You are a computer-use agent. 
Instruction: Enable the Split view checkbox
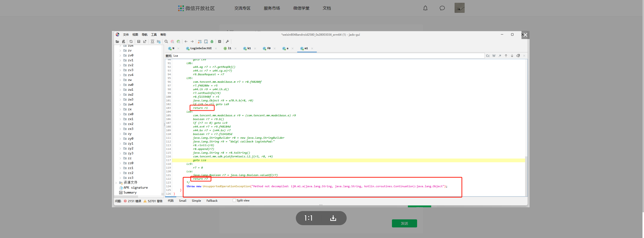(234, 200)
